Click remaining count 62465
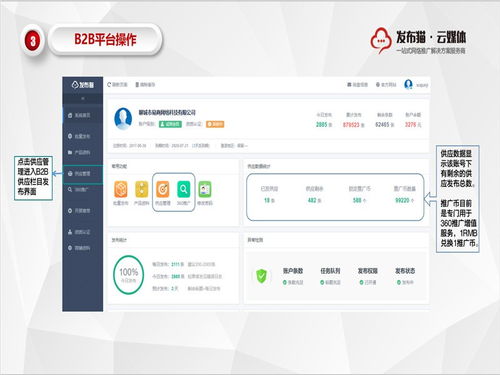 pos(382,125)
